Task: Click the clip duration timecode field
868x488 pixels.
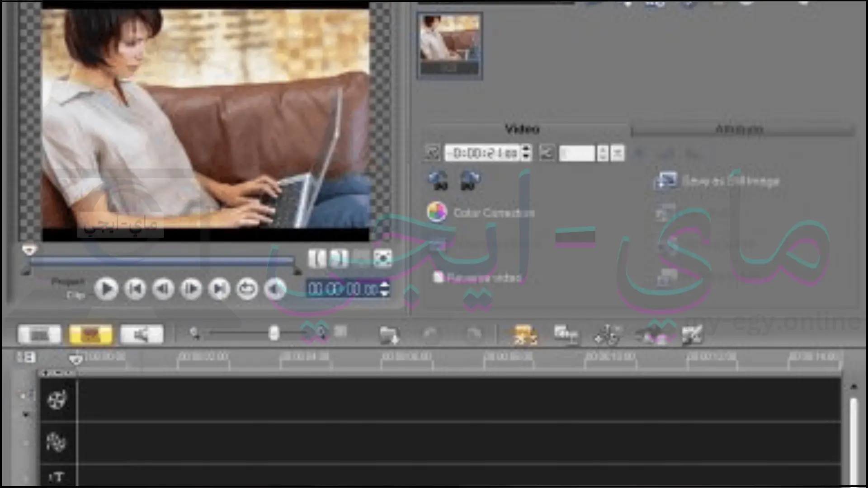Action: [x=483, y=153]
